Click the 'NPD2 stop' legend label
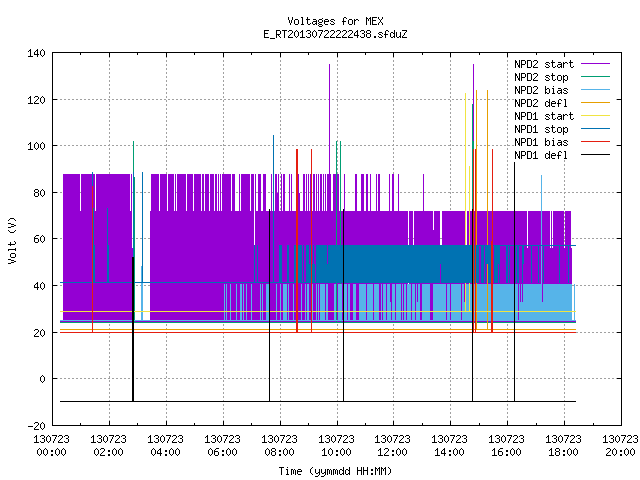This screenshot has height=480, width=640. (541, 77)
